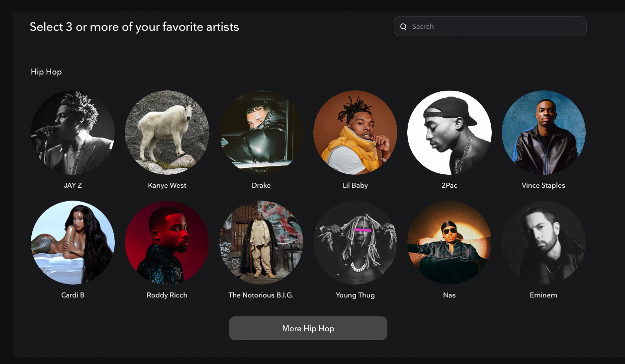Viewport: 625px width, 364px height.
Task: Load more artists with More Hip Hop
Action: [308, 328]
